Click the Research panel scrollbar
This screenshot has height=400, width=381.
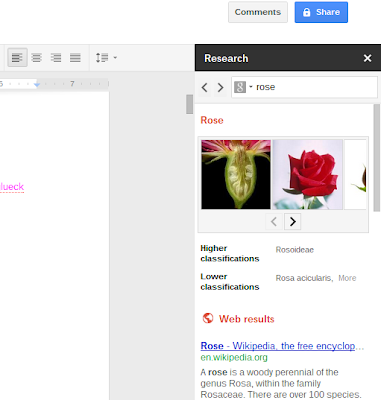[377, 158]
